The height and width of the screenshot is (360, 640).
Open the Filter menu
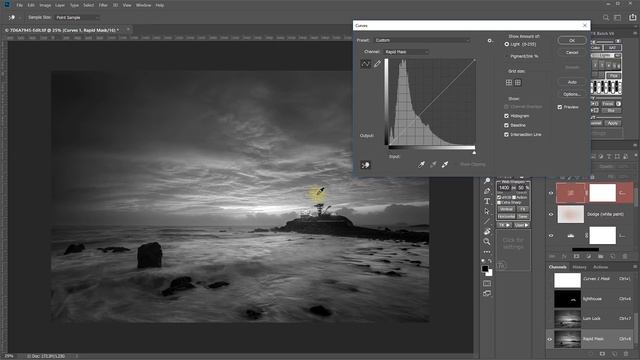click(103, 5)
